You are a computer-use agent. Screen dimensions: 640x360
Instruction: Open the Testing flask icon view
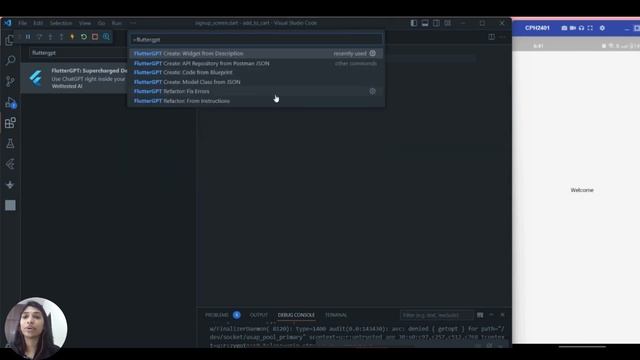coord(10,143)
